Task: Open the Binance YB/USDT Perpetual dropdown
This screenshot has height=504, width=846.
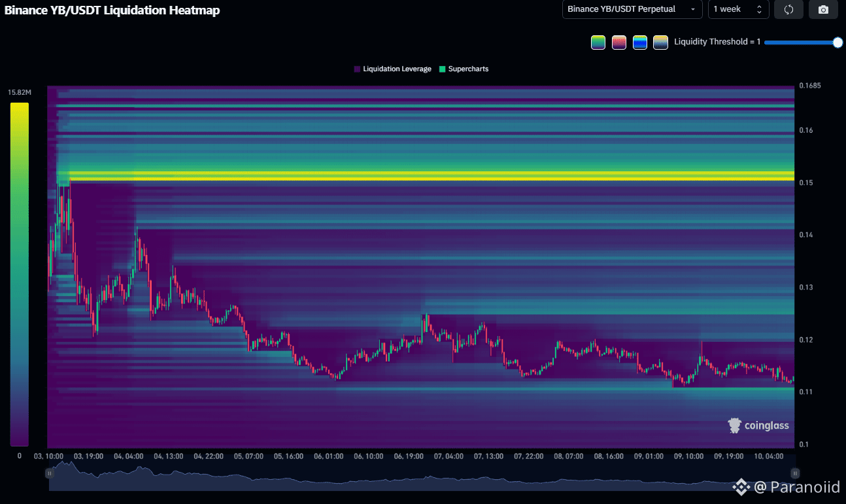Action: point(632,9)
